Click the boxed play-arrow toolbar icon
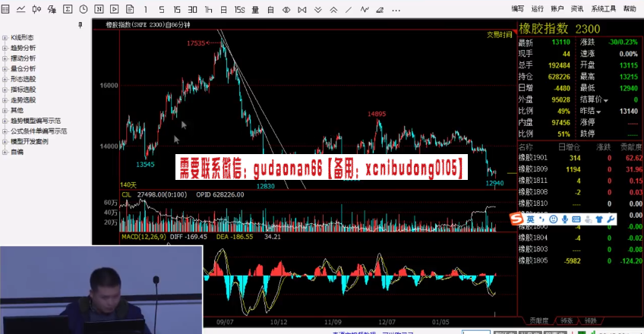 (x=115, y=9)
